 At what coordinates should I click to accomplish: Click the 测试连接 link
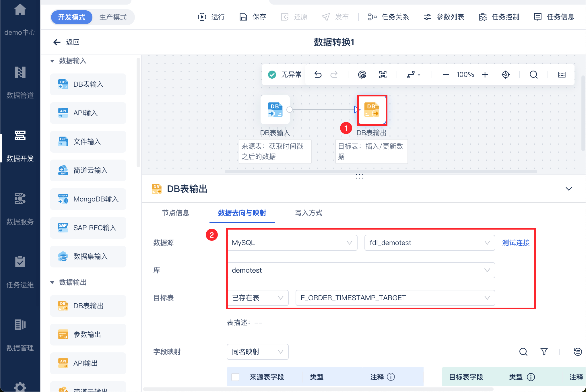(x=516, y=243)
